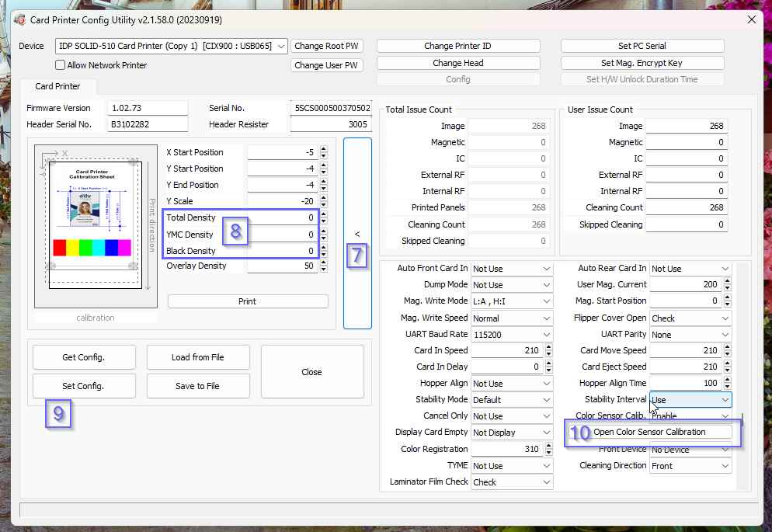Click the Save to File button
This screenshot has width=772, height=532.
click(x=198, y=386)
